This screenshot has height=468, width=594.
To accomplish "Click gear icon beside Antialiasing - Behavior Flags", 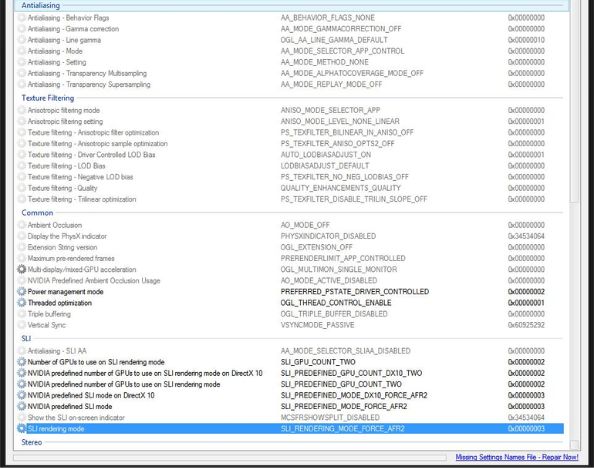I will 22,18.
